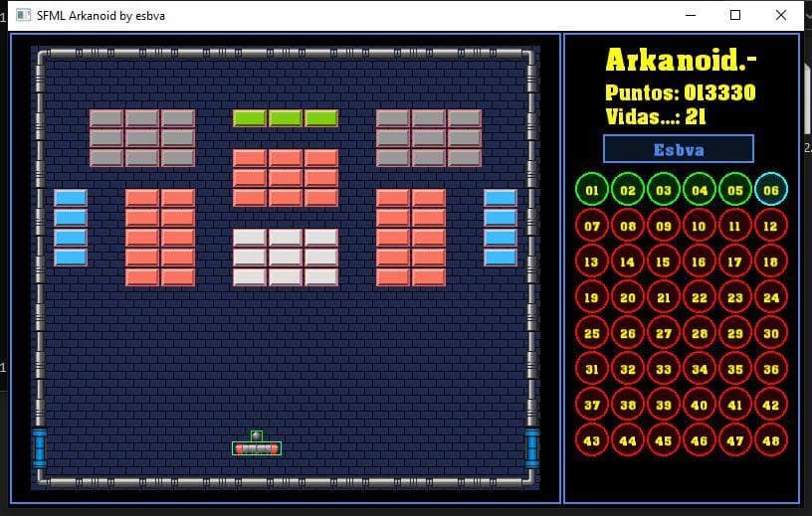Viewport: 812px width, 516px height.
Task: Click level 40 circle
Action: 700,405
